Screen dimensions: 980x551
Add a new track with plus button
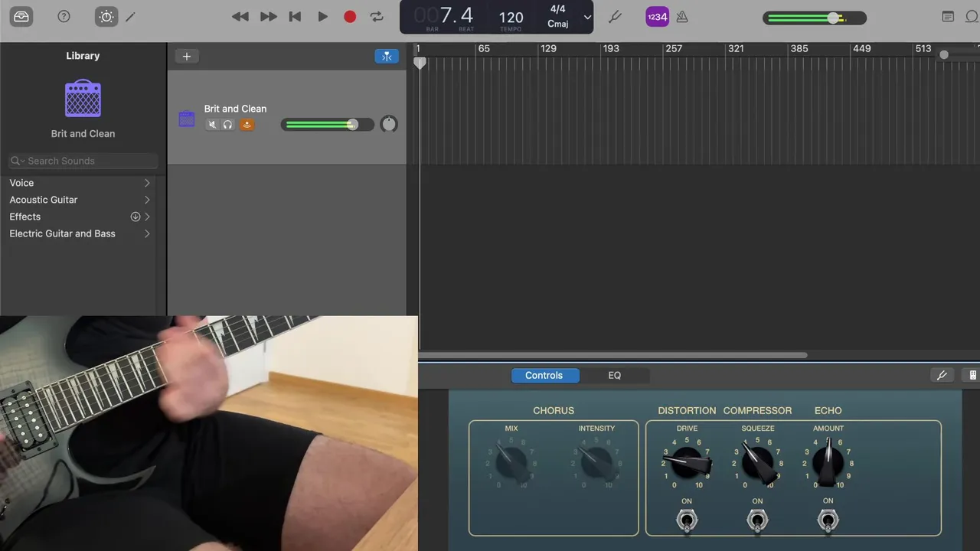pyautogui.click(x=186, y=56)
